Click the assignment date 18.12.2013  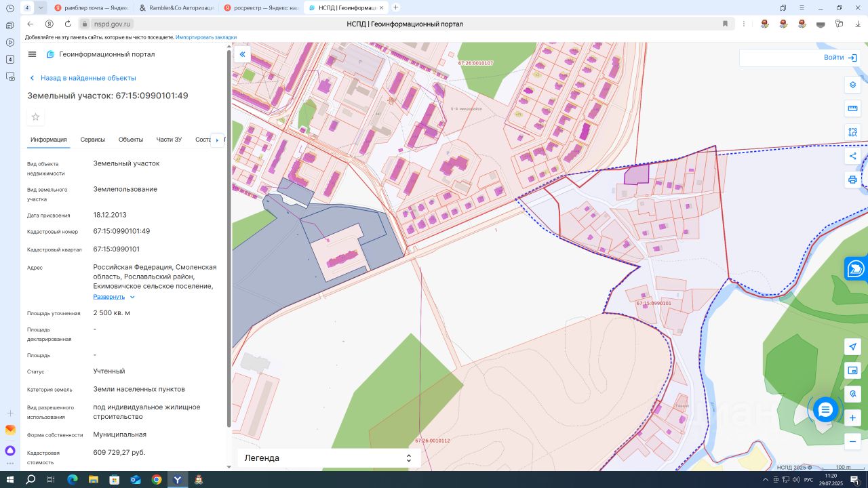click(x=110, y=215)
